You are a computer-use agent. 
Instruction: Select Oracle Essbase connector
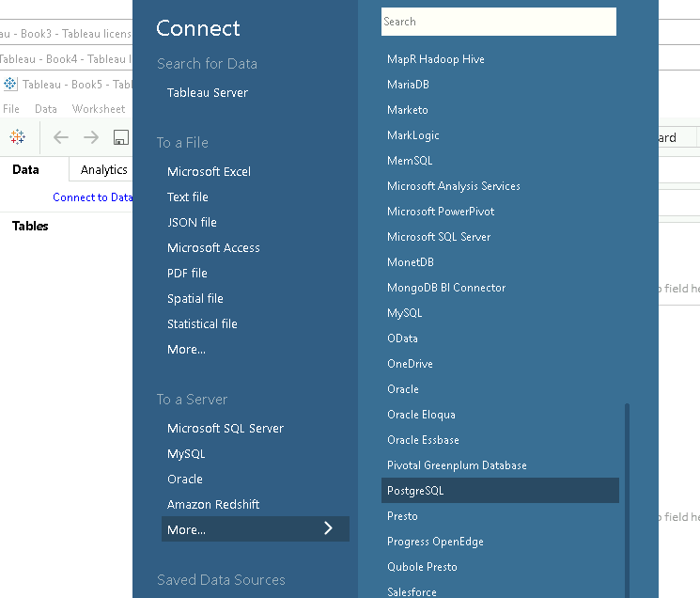click(423, 440)
